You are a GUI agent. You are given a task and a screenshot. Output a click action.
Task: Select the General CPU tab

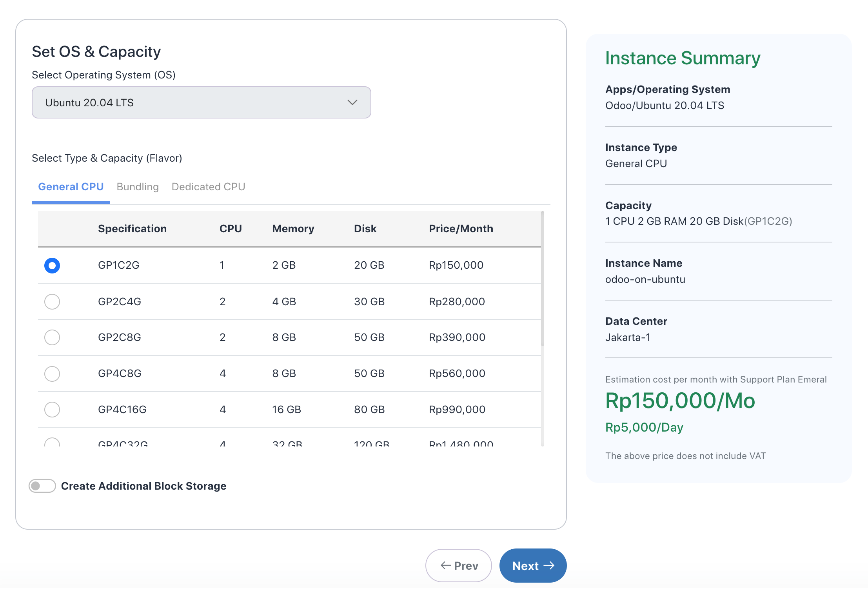click(x=71, y=187)
